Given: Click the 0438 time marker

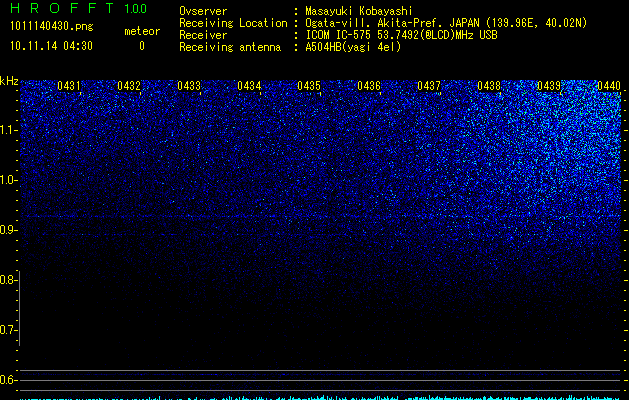Looking at the screenshot, I should pos(489,85).
